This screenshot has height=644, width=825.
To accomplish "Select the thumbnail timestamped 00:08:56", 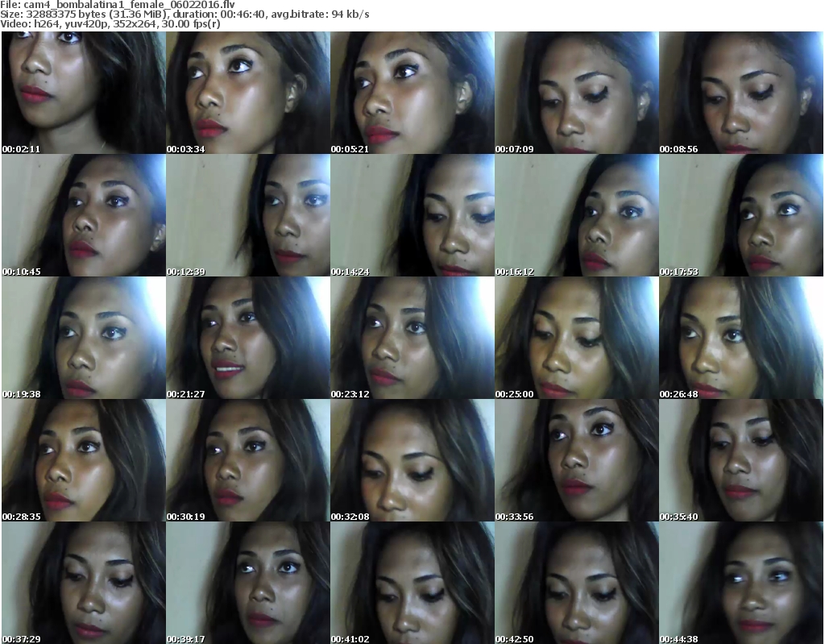I will point(741,93).
